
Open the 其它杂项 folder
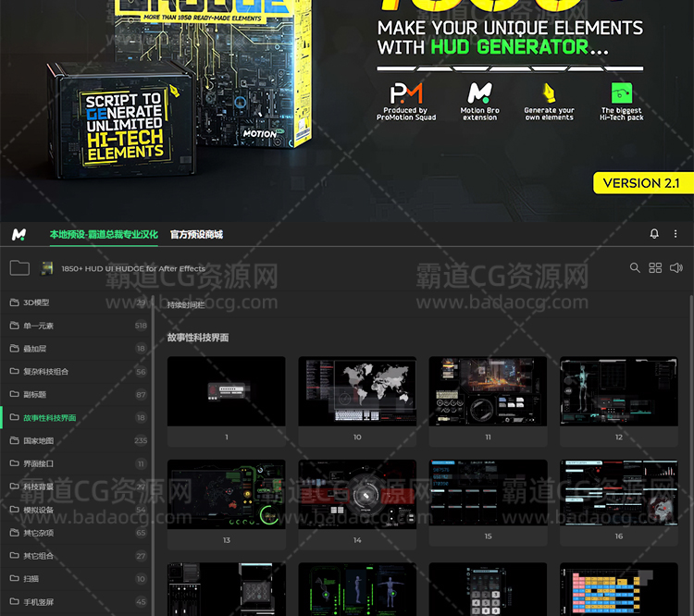(x=76, y=533)
